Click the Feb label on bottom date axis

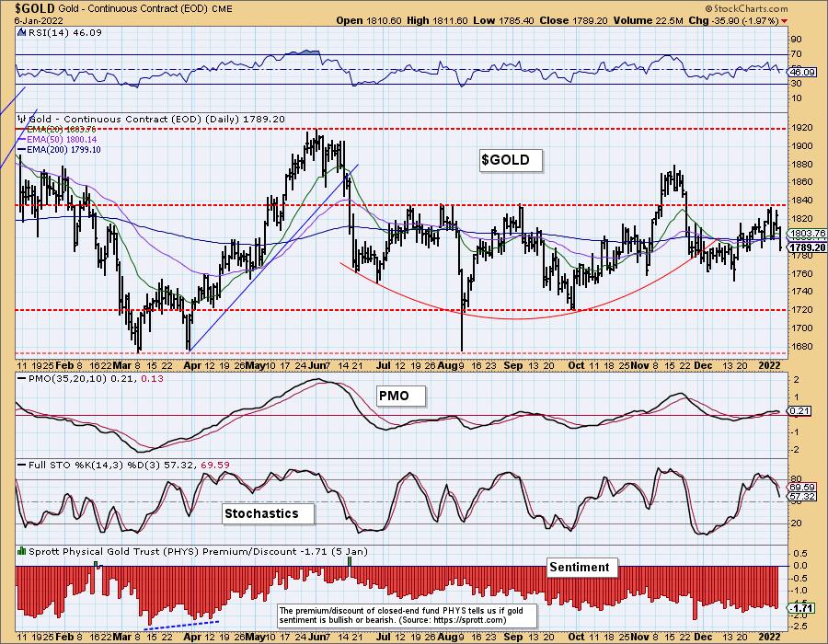click(x=64, y=638)
